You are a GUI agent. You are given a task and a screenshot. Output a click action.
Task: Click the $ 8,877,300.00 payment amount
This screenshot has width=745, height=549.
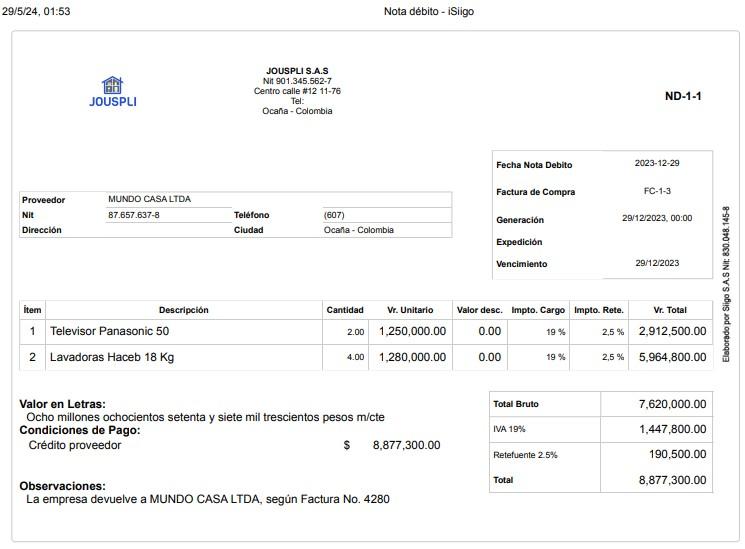point(392,445)
